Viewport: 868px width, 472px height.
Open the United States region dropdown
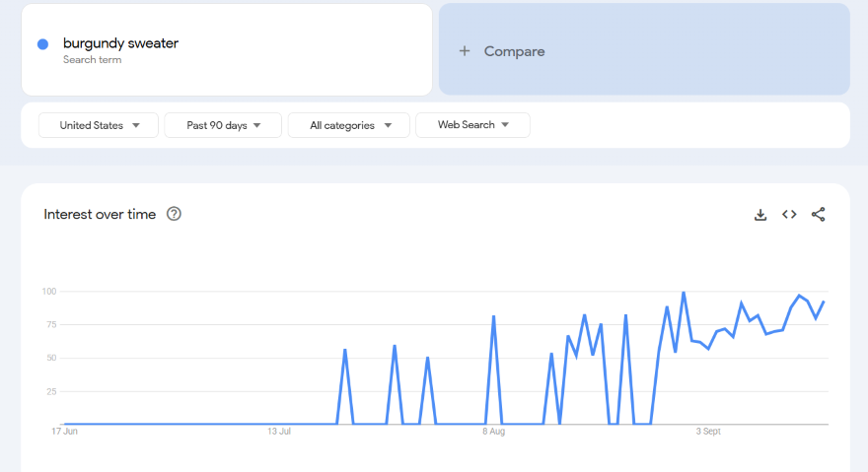point(99,125)
